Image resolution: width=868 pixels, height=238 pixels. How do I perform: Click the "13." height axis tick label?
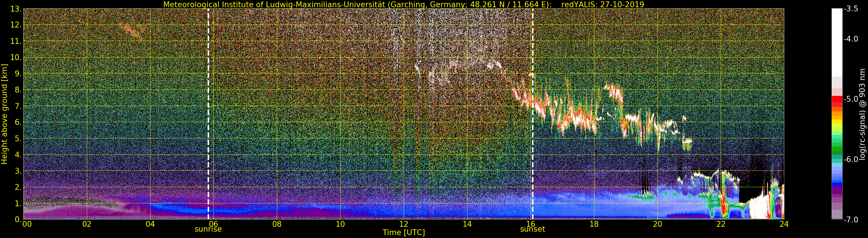(x=16, y=9)
